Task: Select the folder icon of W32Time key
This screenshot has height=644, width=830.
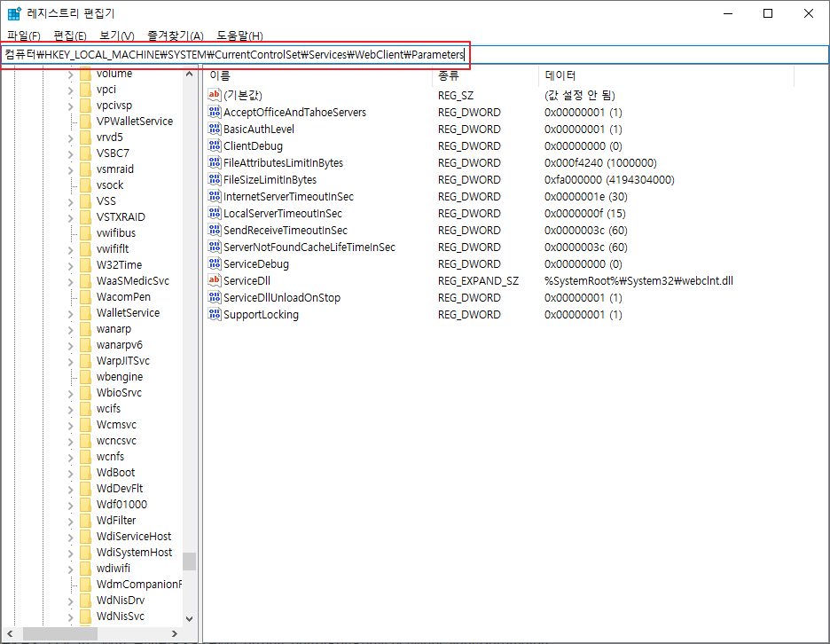Action: [x=85, y=265]
